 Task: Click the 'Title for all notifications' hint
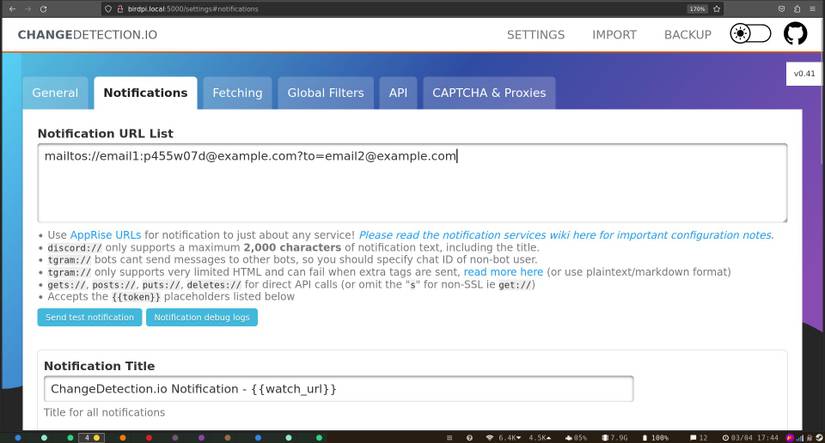click(x=104, y=412)
